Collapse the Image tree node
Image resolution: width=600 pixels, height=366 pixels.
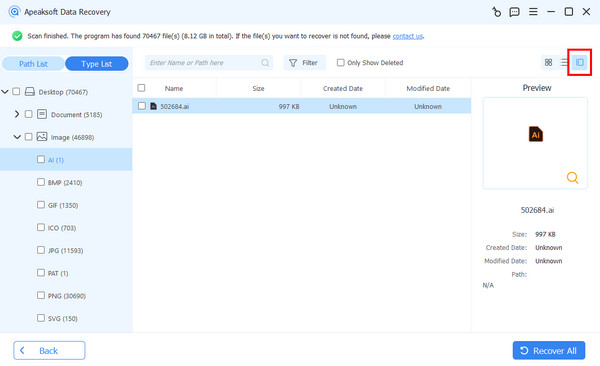pyautogui.click(x=17, y=137)
